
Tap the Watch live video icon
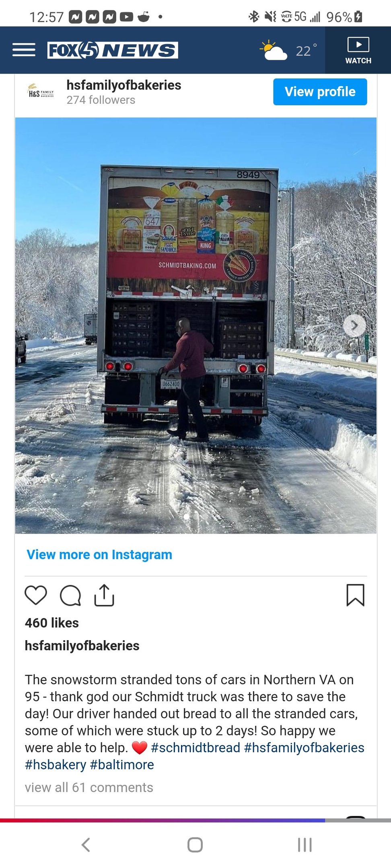click(358, 50)
